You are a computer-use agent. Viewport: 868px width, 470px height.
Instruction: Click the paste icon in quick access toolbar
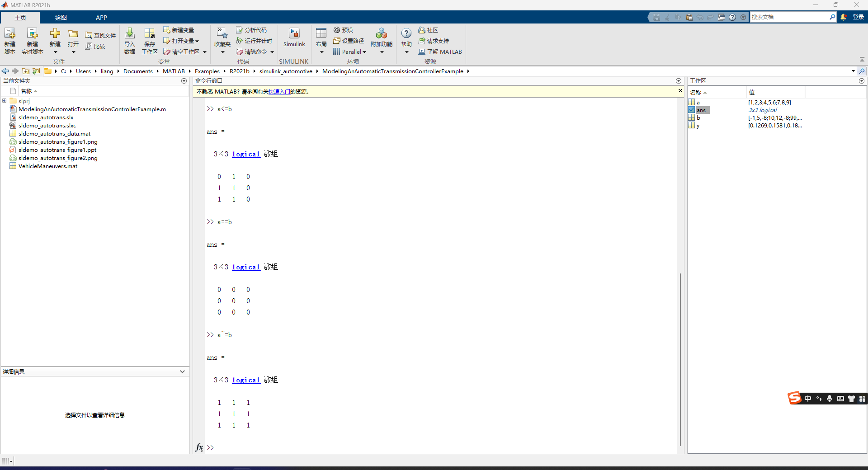[x=689, y=17]
